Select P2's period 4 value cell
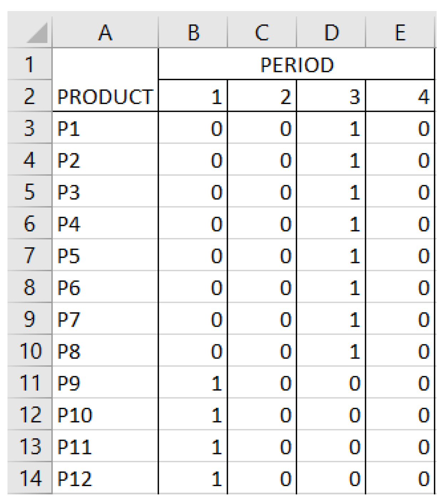This screenshot has height=504, width=447. pyautogui.click(x=400, y=160)
